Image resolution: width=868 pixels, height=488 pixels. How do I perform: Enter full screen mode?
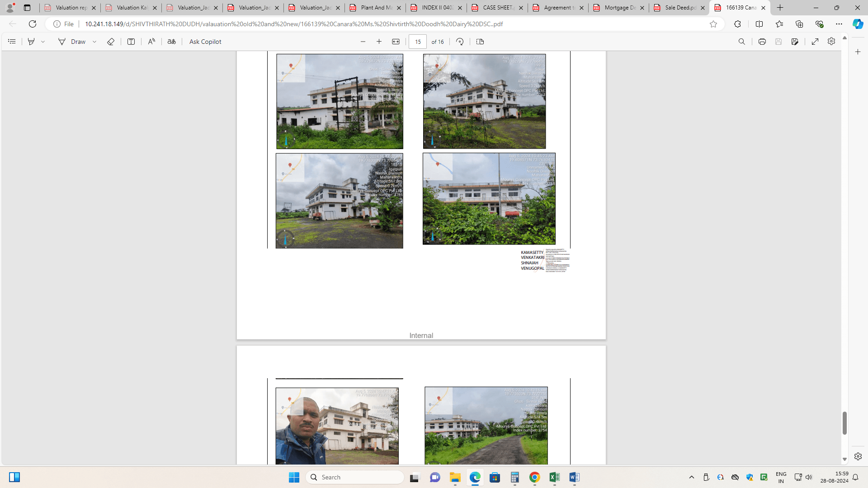click(x=815, y=42)
